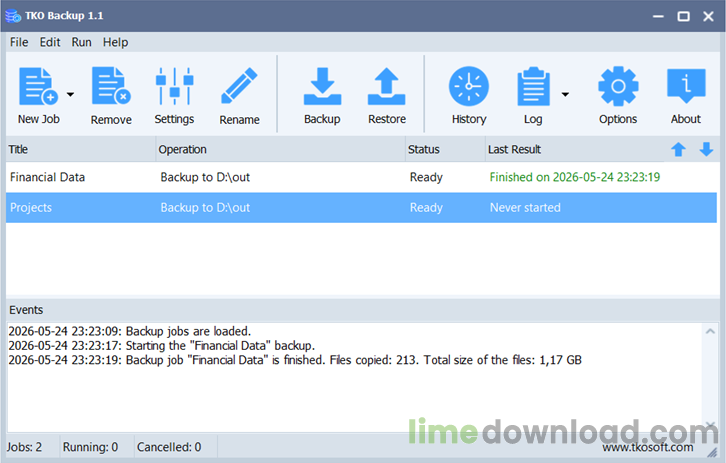Click the Last Result column header
726x463 pixels.
tap(575, 149)
